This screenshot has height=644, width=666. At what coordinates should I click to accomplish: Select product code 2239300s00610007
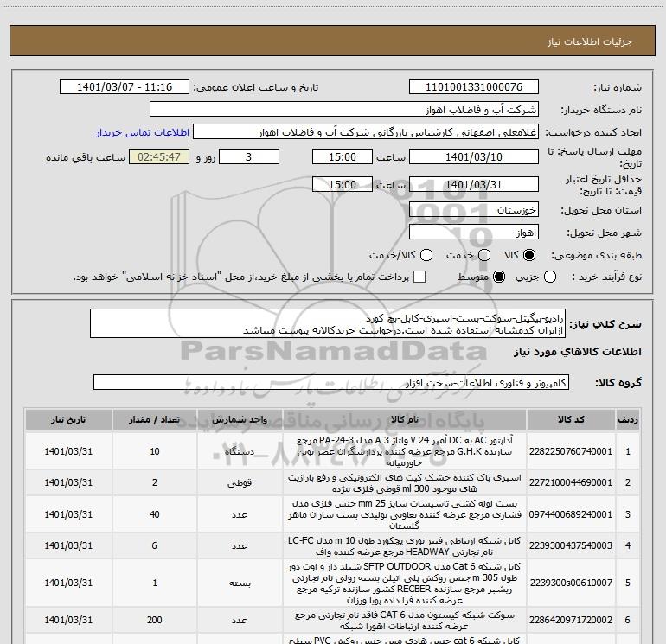pos(571,583)
